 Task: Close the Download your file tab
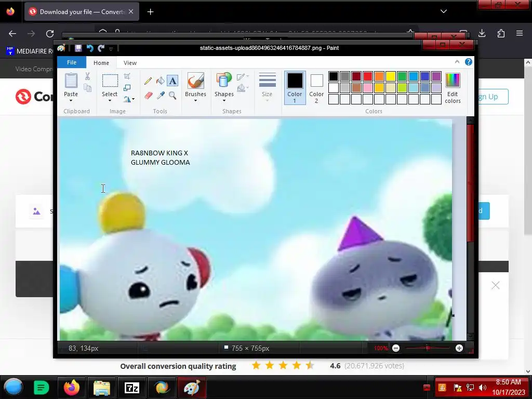(131, 11)
